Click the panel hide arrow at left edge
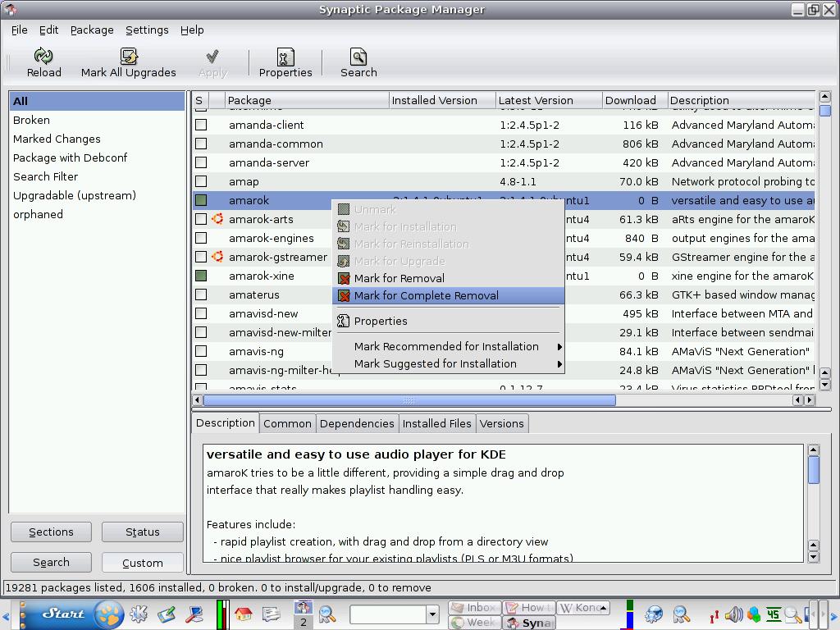This screenshot has width=840, height=630. click(x=6, y=616)
